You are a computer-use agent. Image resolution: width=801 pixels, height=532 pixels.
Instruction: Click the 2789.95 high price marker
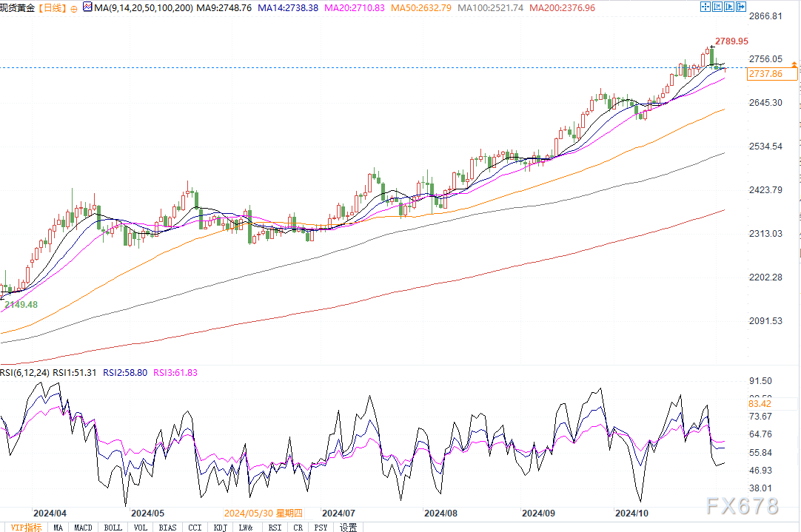pos(731,41)
